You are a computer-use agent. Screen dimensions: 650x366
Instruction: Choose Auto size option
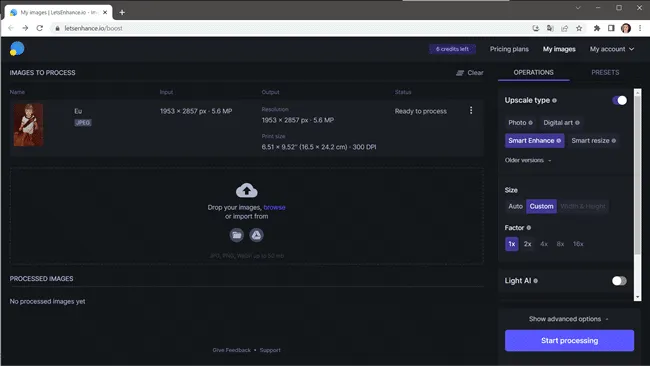[x=515, y=206]
